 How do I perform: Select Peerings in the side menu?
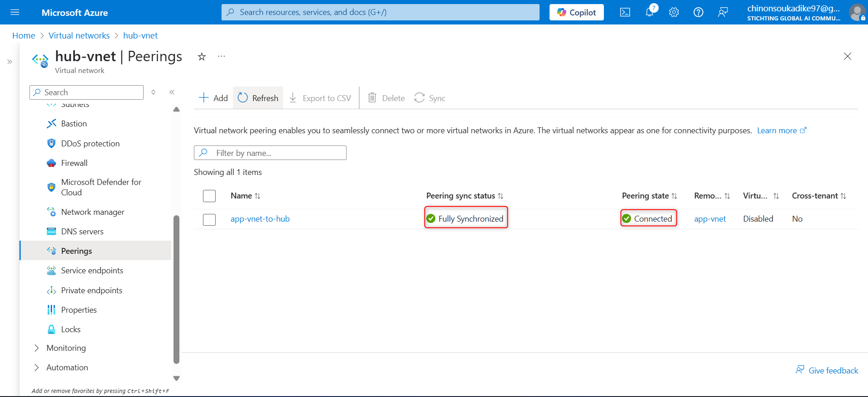(96, 251)
